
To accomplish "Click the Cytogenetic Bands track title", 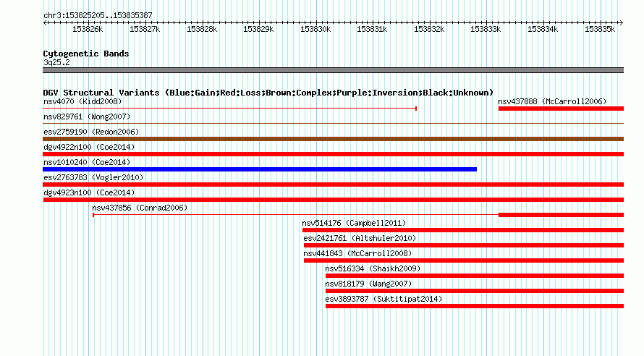I will click(86, 54).
